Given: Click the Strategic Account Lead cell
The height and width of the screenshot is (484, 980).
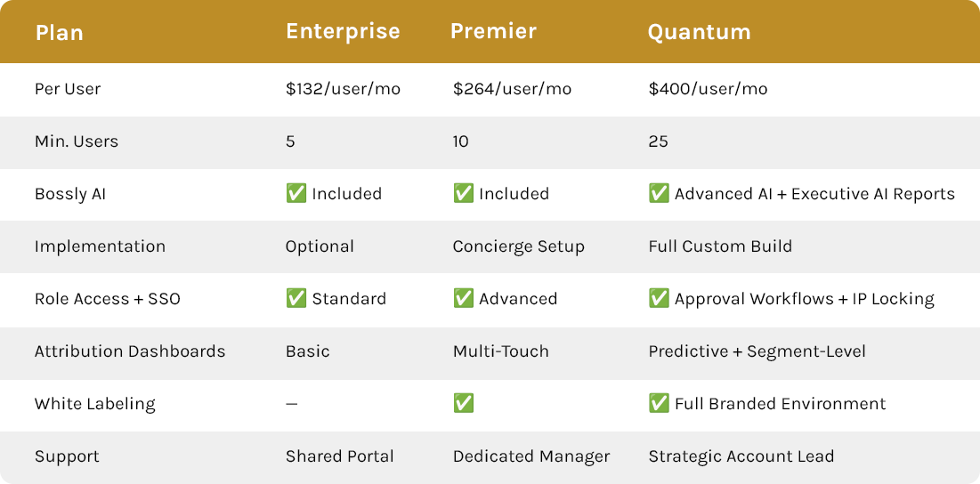Looking at the screenshot, I should click(x=741, y=456).
